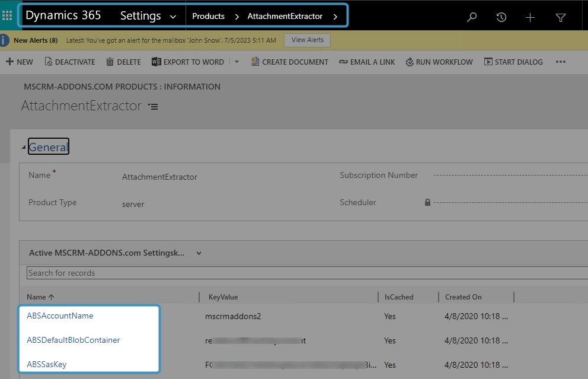
Task: Open the record list icon beside AttachmentExtractor title
Action: (153, 107)
